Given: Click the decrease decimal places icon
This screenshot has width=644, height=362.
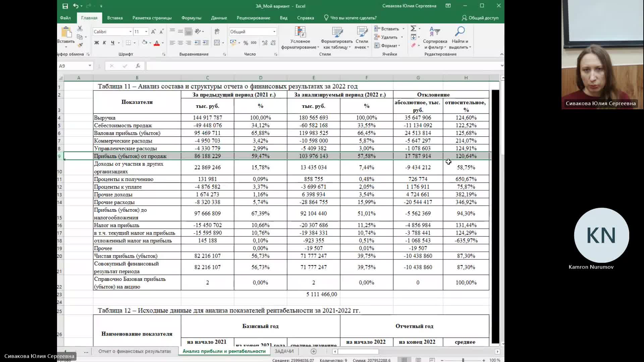Looking at the screenshot, I should pyautogui.click(x=273, y=43).
